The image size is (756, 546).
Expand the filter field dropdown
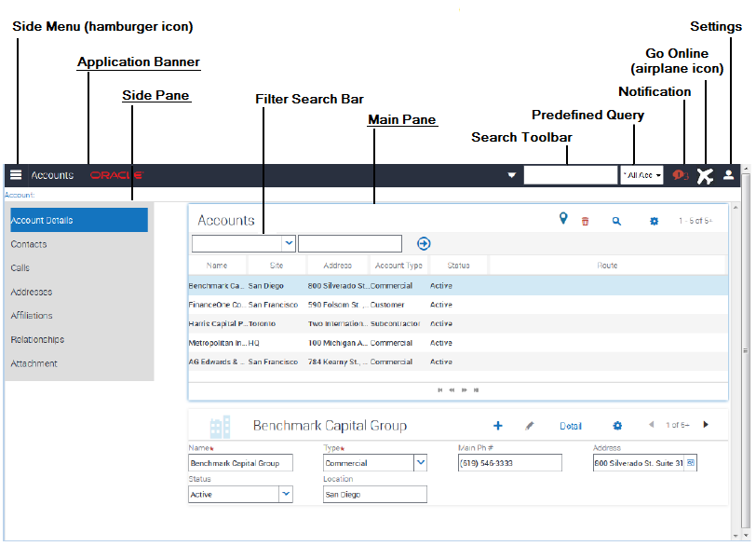pyautogui.click(x=289, y=243)
